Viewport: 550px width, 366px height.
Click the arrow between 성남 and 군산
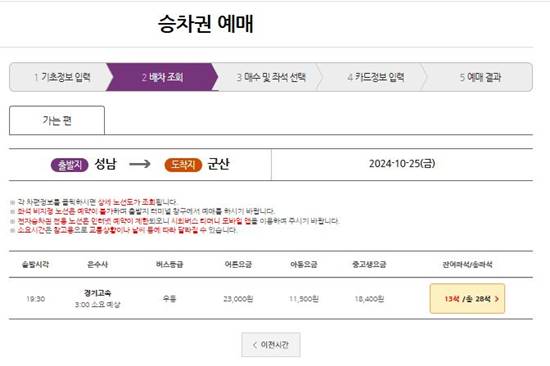(x=140, y=164)
